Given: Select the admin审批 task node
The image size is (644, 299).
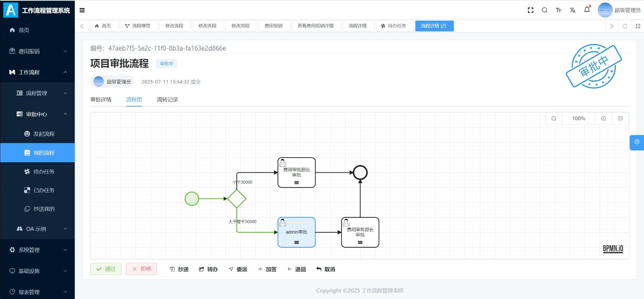Looking at the screenshot, I should (x=297, y=232).
